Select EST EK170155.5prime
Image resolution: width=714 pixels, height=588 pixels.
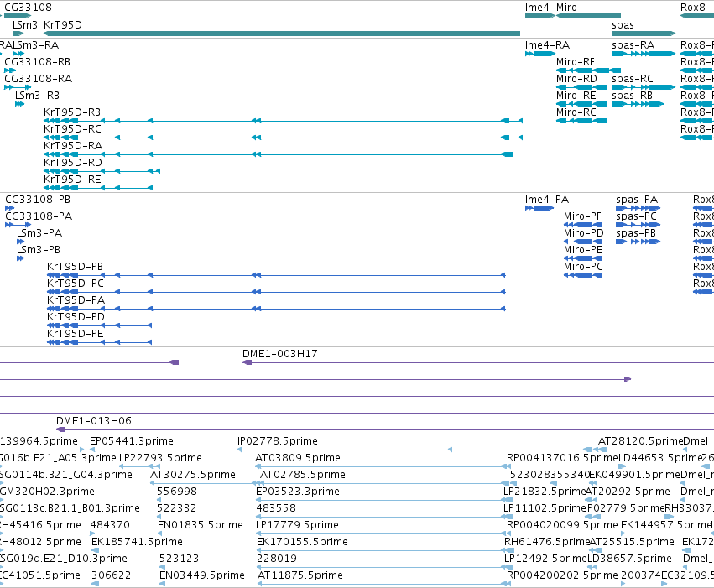click(384, 551)
